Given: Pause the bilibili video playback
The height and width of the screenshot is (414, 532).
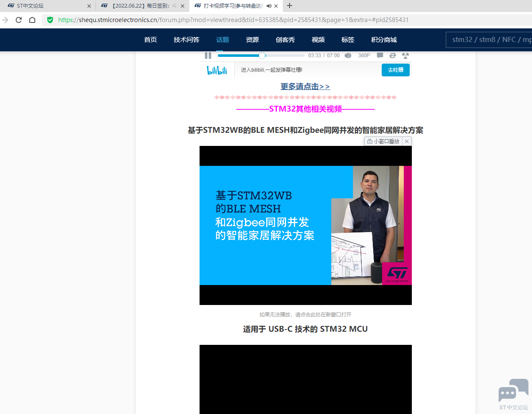Looking at the screenshot, I should pyautogui.click(x=208, y=56).
